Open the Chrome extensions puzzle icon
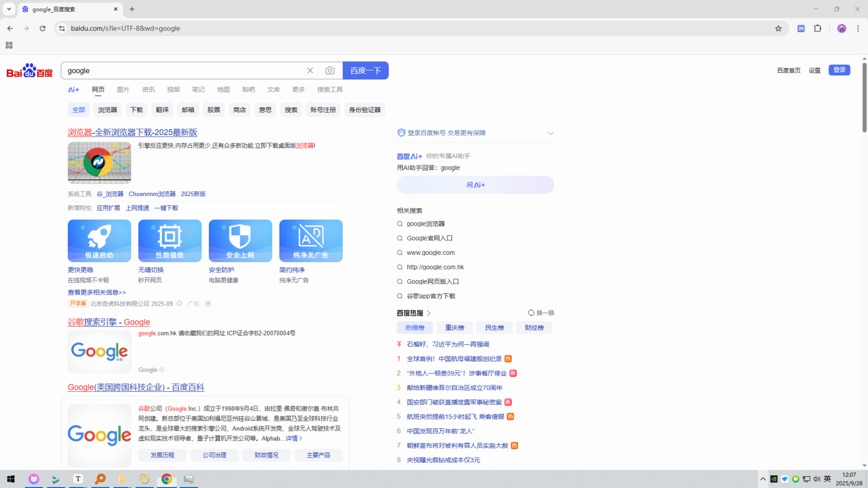The image size is (868, 488). (x=817, y=28)
